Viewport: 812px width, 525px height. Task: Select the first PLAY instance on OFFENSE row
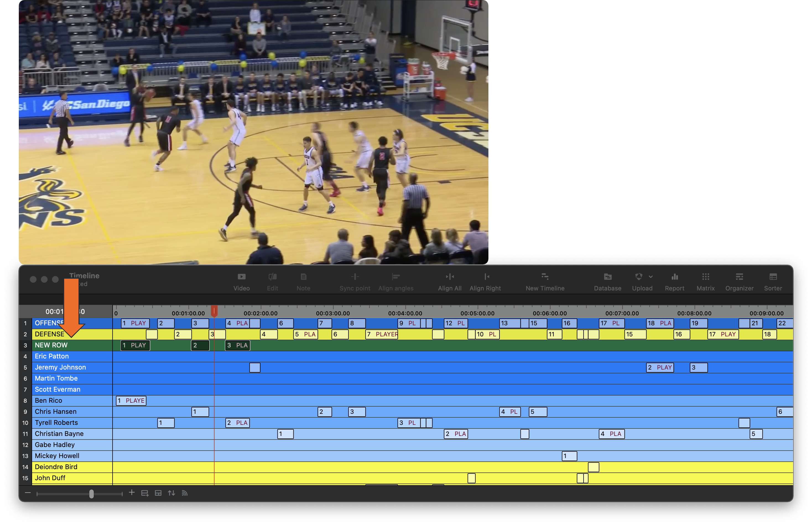pos(135,323)
